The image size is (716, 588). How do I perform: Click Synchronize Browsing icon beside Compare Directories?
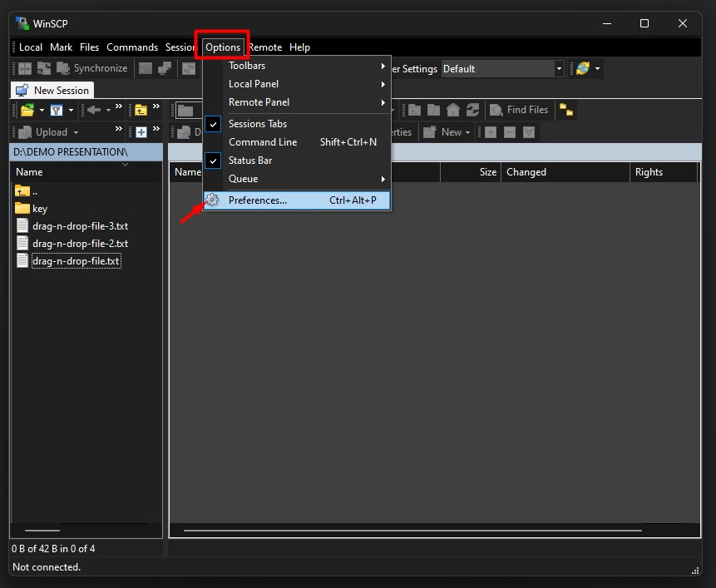tap(44, 68)
